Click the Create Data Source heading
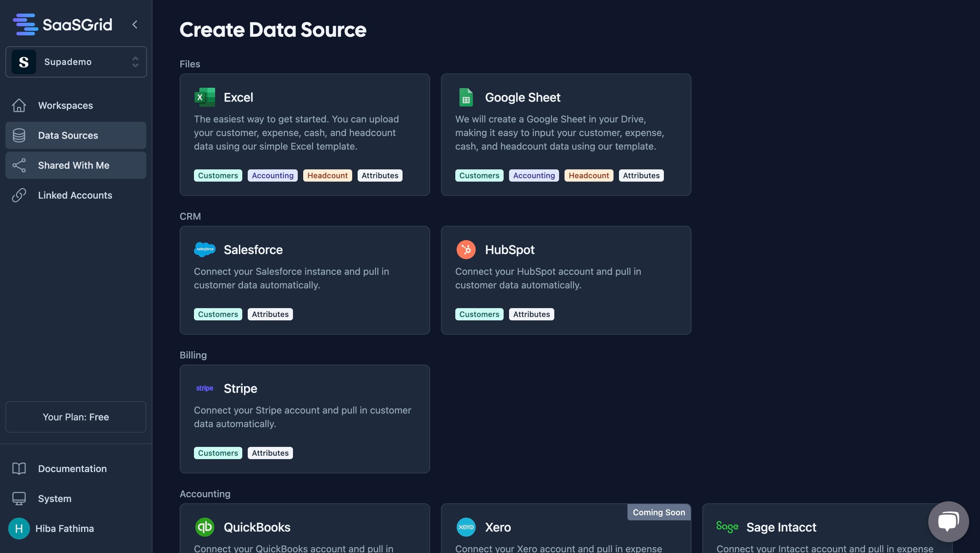The width and height of the screenshot is (980, 553). (x=273, y=30)
